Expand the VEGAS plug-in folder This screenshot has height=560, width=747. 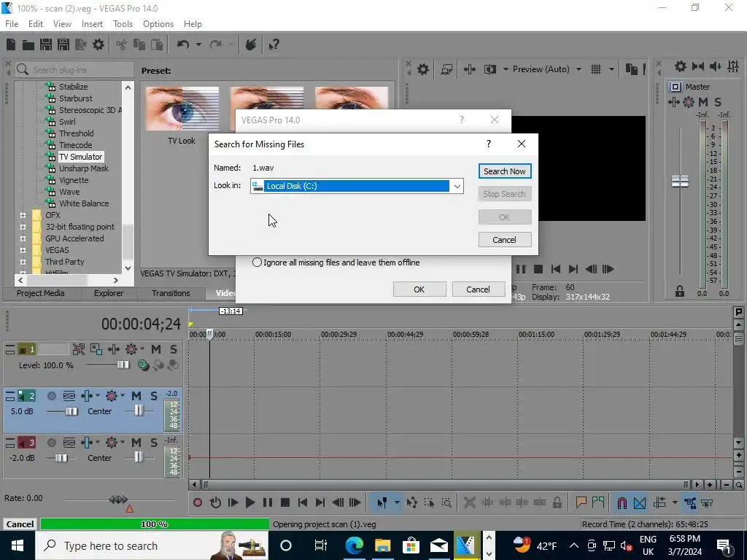click(x=23, y=250)
